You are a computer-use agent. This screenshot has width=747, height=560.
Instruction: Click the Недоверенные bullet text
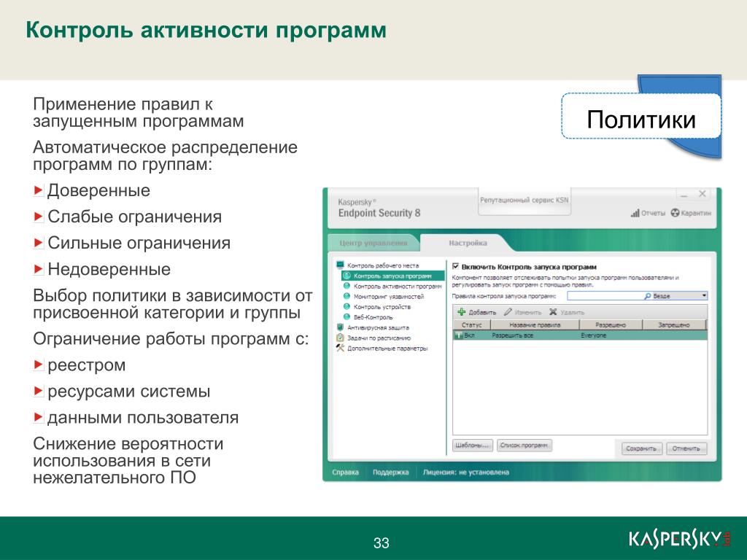click(x=109, y=269)
